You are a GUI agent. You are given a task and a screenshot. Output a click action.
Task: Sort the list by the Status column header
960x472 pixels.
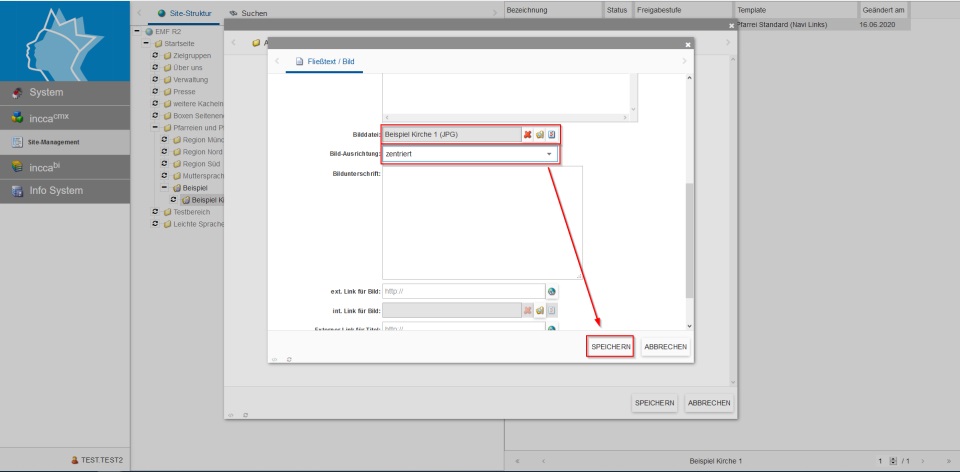pyautogui.click(x=616, y=9)
